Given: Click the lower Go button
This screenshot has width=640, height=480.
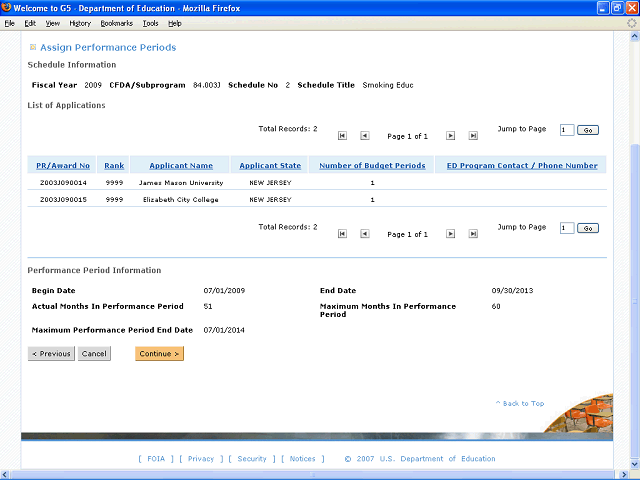Looking at the screenshot, I should click(x=588, y=229).
